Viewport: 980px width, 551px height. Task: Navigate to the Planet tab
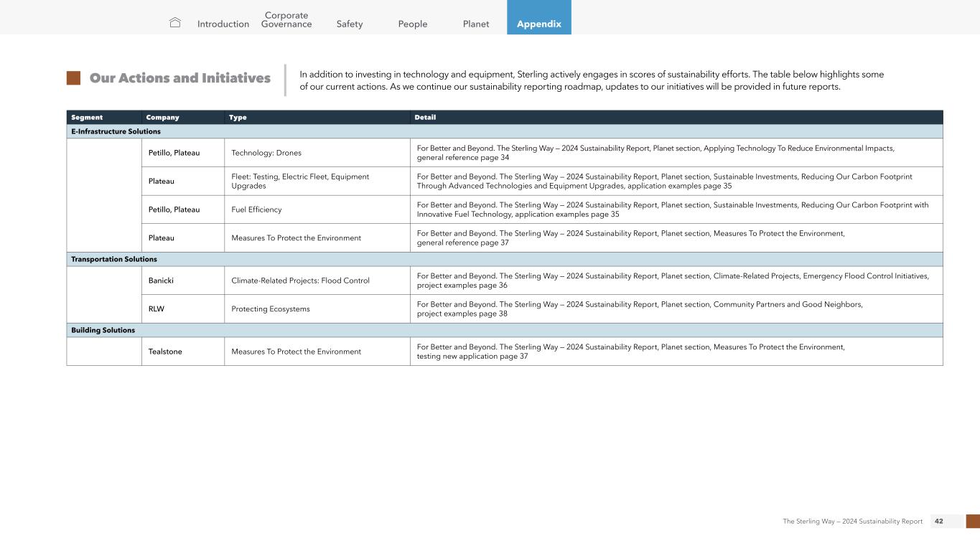tap(476, 24)
